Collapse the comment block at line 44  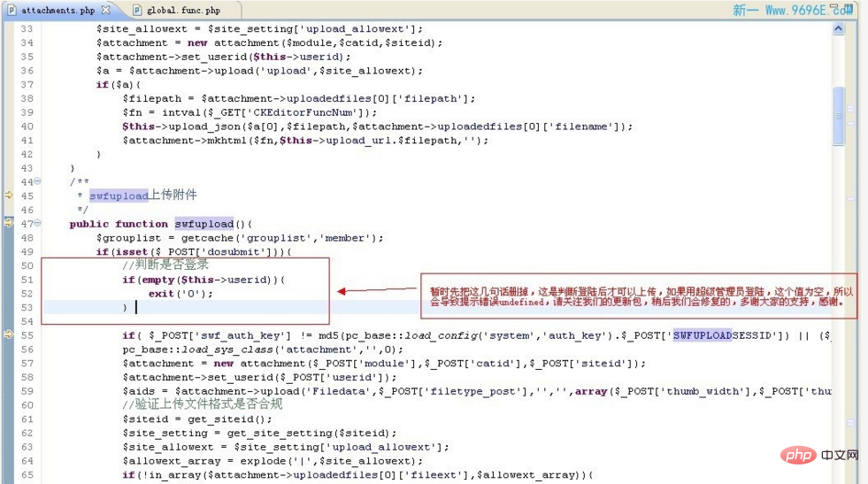pyautogui.click(x=37, y=181)
